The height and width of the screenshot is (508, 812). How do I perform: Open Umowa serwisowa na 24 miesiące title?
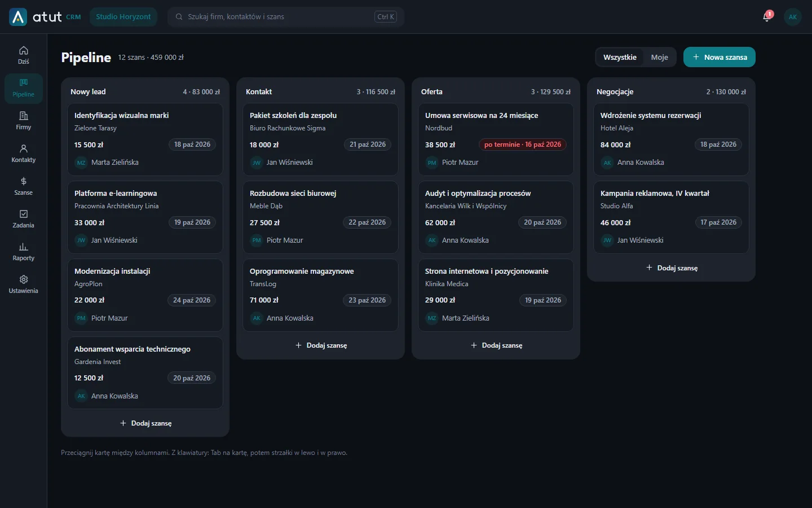(x=482, y=116)
